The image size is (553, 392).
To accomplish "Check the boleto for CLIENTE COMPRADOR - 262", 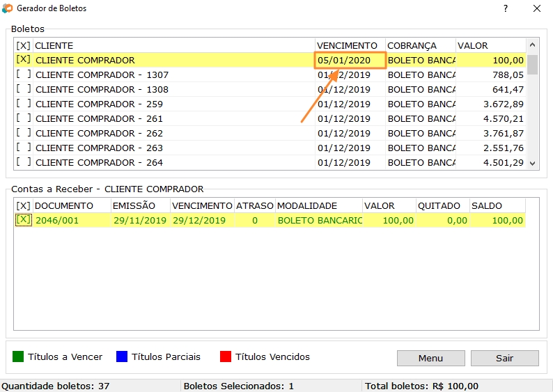I will 23,133.
